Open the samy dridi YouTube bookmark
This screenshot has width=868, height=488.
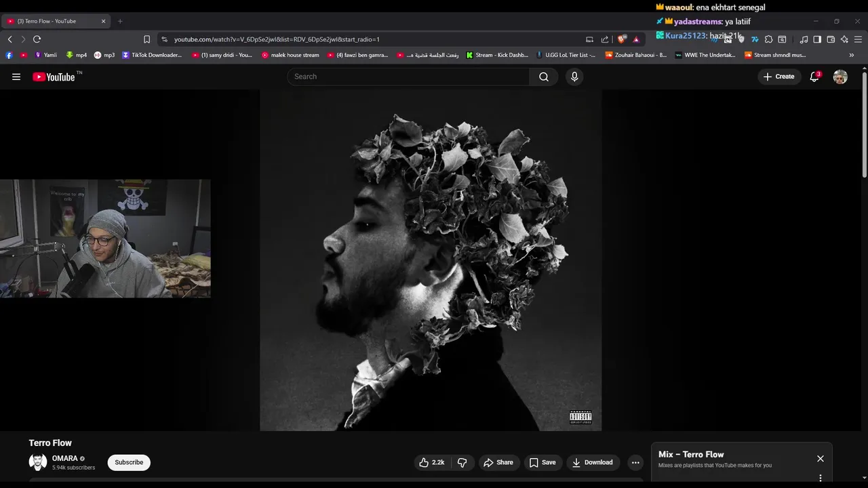[x=222, y=55]
